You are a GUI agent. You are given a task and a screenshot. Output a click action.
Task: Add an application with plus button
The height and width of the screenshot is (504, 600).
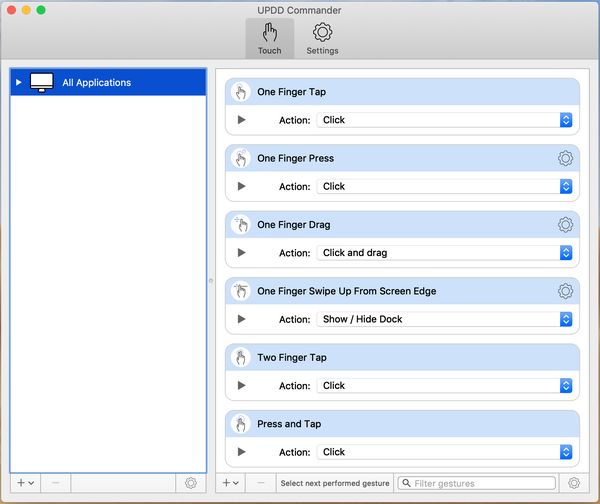tap(26, 483)
